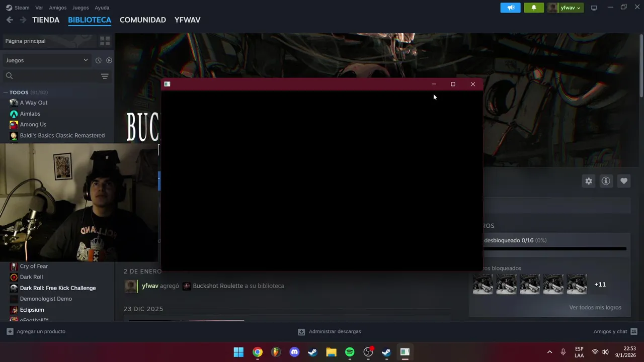Click the black window's title bar icon
Screen dimensions: 644x362
(x=167, y=84)
